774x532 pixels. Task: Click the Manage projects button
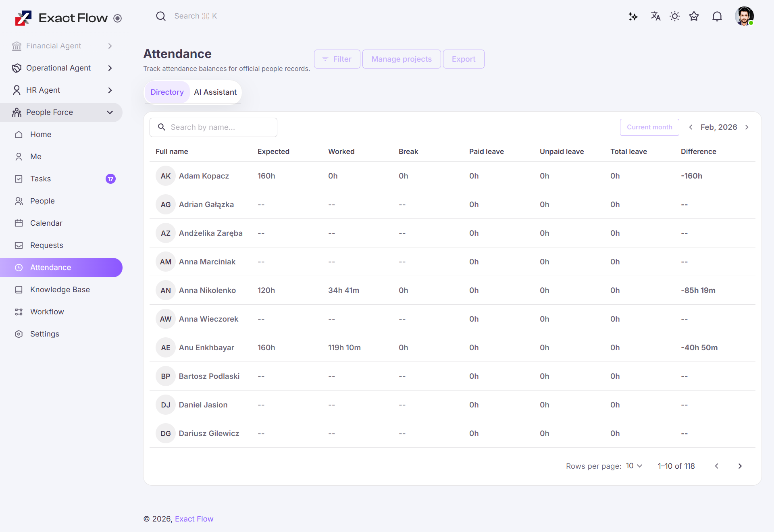click(x=401, y=59)
